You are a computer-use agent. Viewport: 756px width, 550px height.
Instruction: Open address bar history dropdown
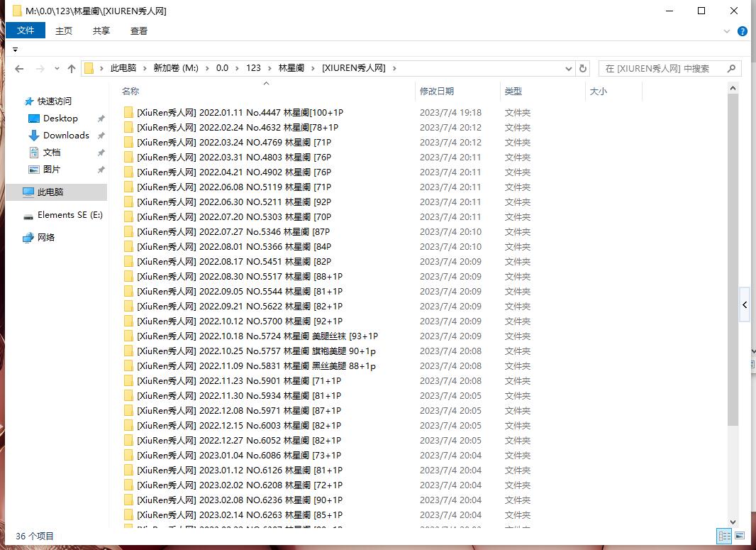click(x=569, y=69)
